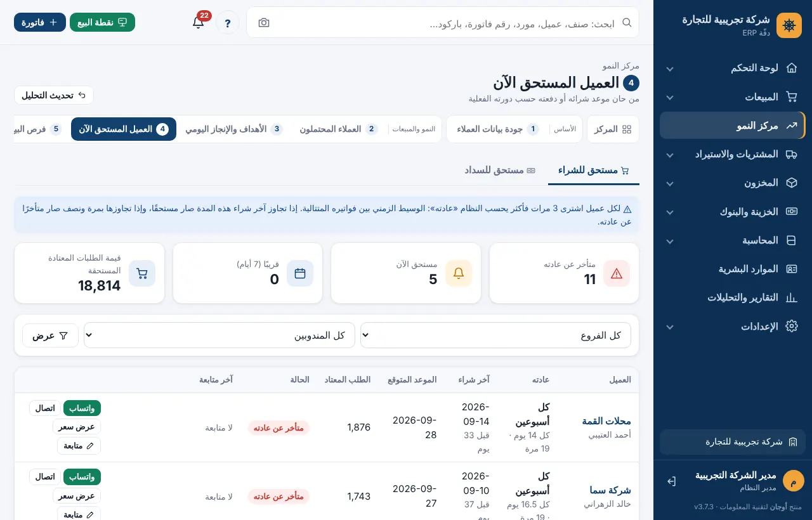This screenshot has height=520, width=812.
Task: Click the green نقطة البيع button
Action: pos(102,22)
